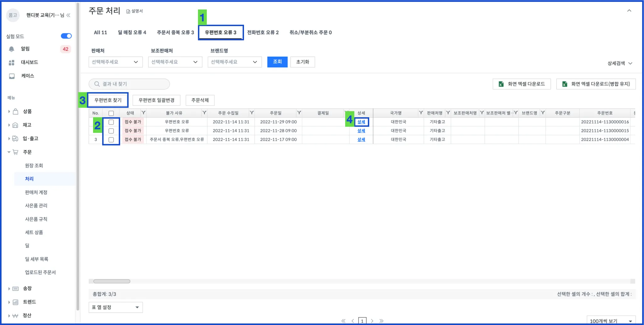644x325 pixels.
Task: Open the 판매처 계정 menu item
Action: 36,192
